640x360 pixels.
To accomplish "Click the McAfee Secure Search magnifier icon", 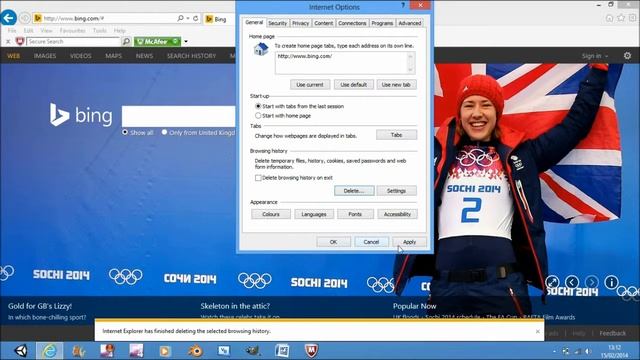I will point(126,42).
